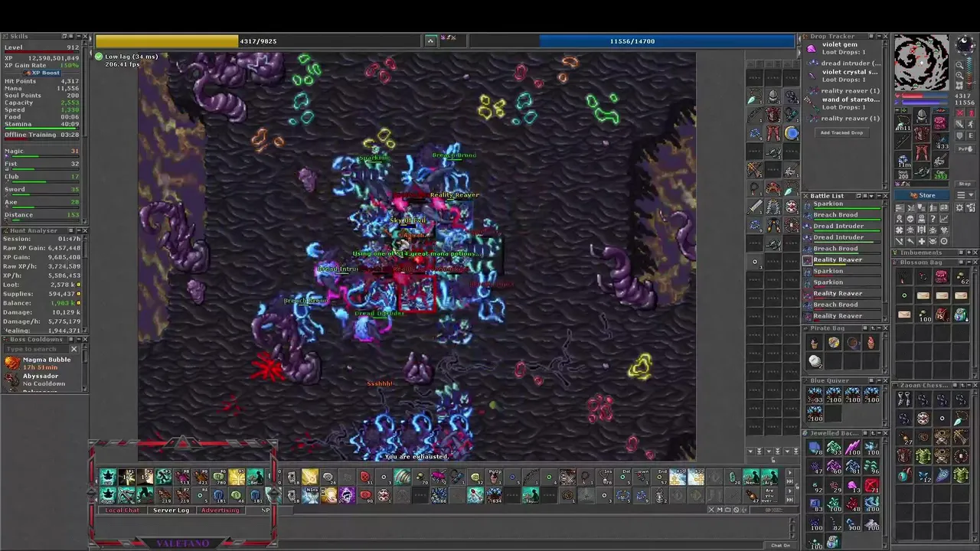Click on the minimap view
980x551 pixels.
[921, 63]
